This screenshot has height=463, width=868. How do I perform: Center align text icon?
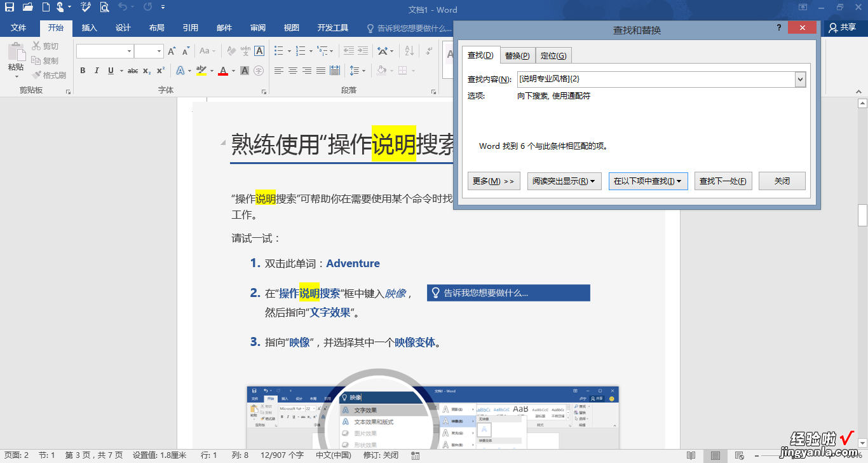(293, 71)
